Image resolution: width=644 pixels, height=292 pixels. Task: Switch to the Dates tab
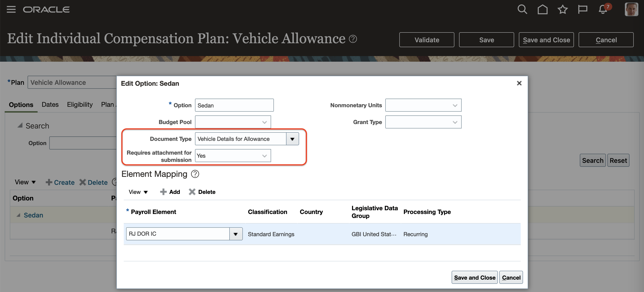coord(50,104)
